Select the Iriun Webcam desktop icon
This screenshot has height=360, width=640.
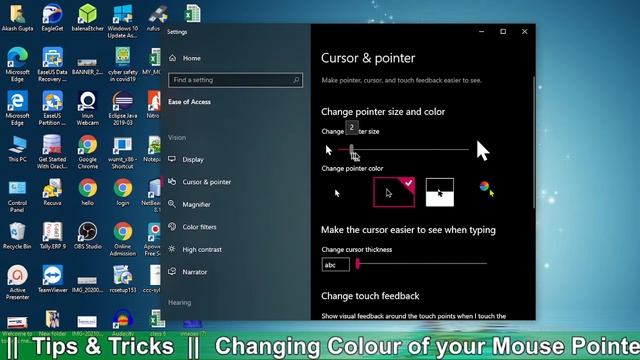tap(87, 108)
